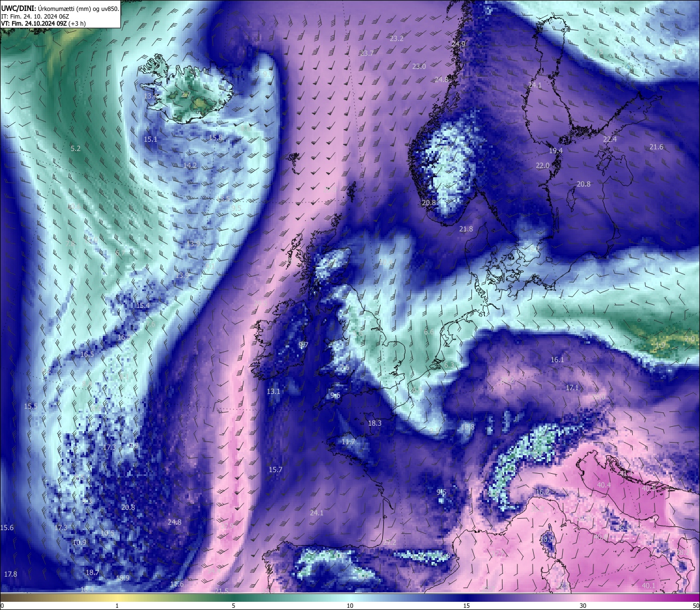Click the 2.7 value label over Iceland
This screenshot has width=700, height=610.
click(x=186, y=95)
